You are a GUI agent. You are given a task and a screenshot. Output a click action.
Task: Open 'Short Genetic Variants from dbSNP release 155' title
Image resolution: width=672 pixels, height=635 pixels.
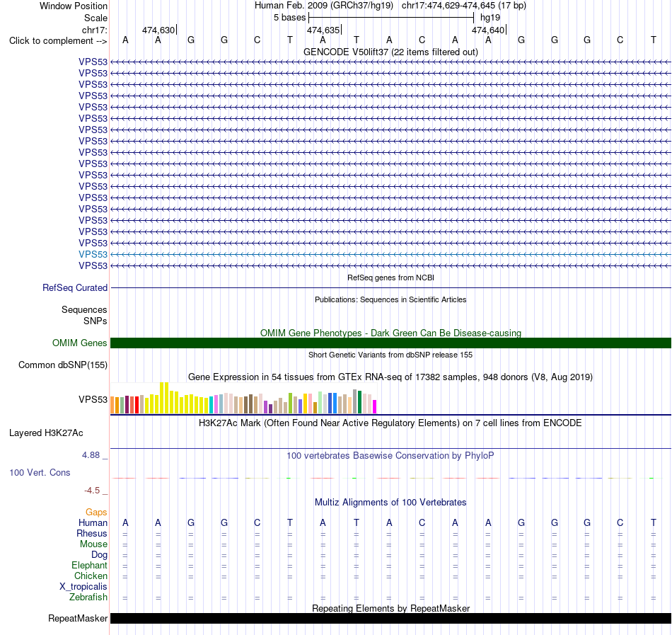pyautogui.click(x=390, y=355)
